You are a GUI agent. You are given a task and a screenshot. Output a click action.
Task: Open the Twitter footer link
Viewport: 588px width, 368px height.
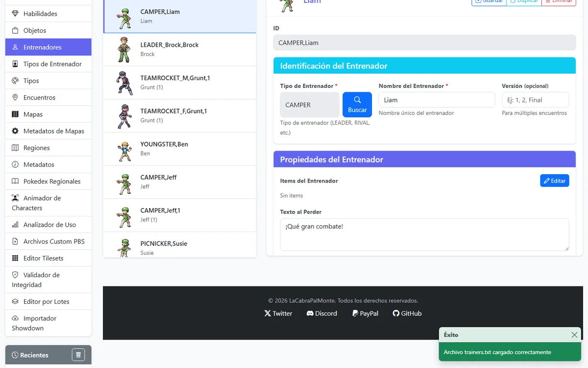278,313
